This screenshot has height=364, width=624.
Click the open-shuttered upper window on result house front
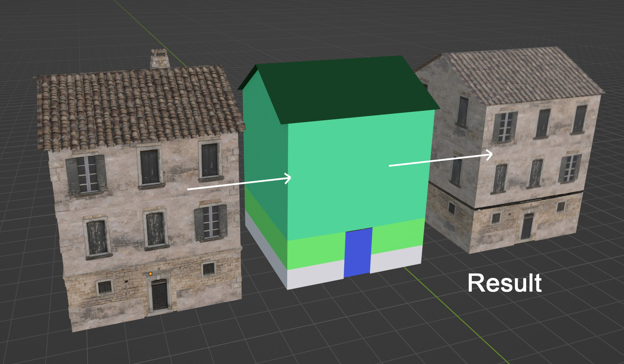[505, 127]
